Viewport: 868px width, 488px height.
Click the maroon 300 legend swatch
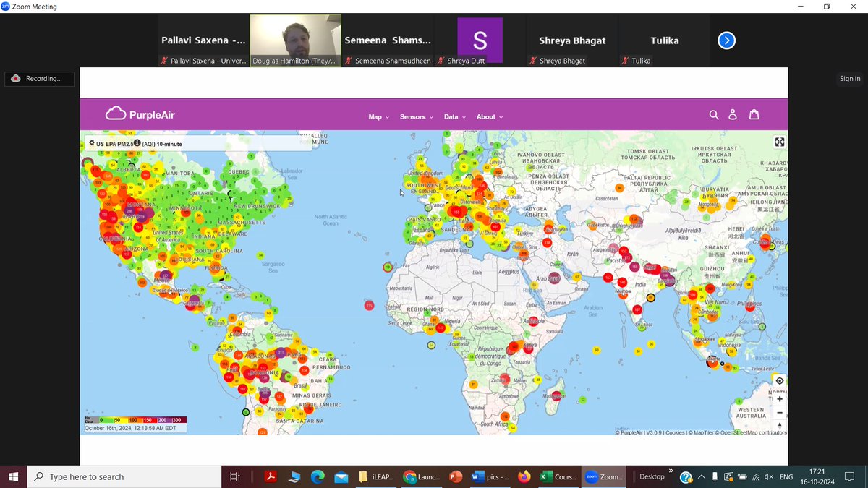(x=178, y=419)
